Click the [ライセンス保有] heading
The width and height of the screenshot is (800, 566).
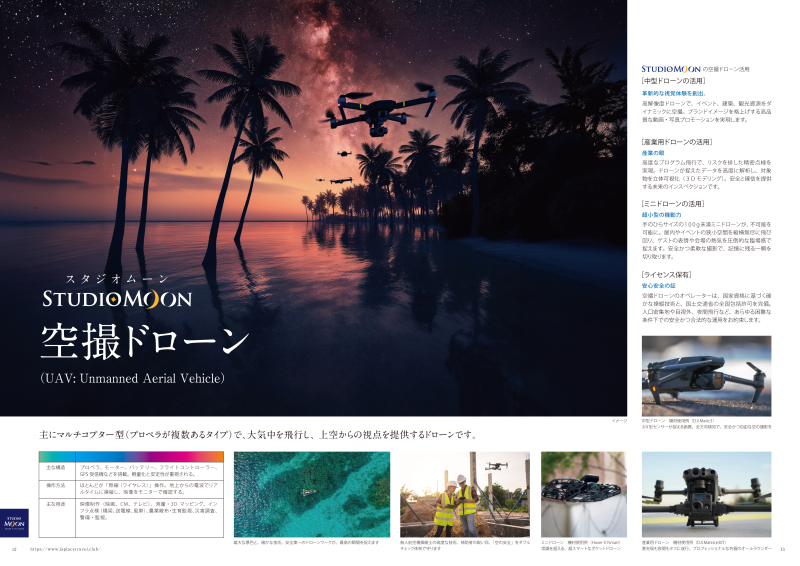[x=666, y=275]
